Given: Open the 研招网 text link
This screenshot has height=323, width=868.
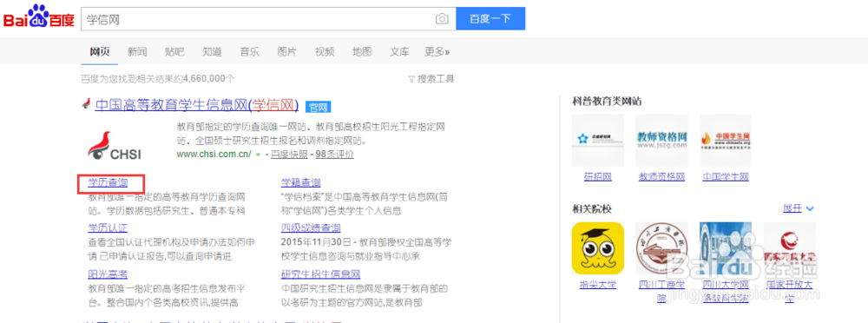Looking at the screenshot, I should (598, 177).
